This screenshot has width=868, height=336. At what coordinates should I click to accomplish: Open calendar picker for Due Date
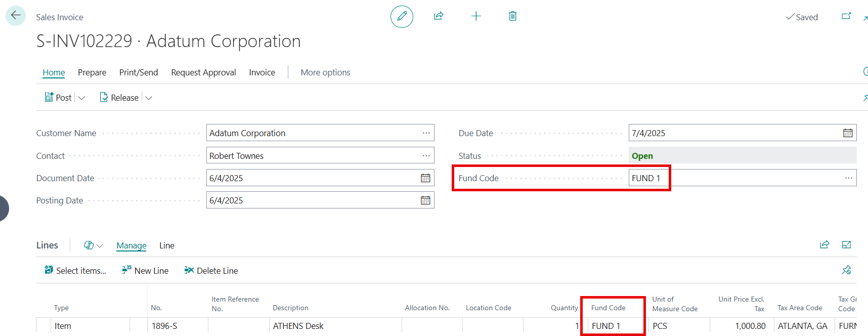click(848, 133)
